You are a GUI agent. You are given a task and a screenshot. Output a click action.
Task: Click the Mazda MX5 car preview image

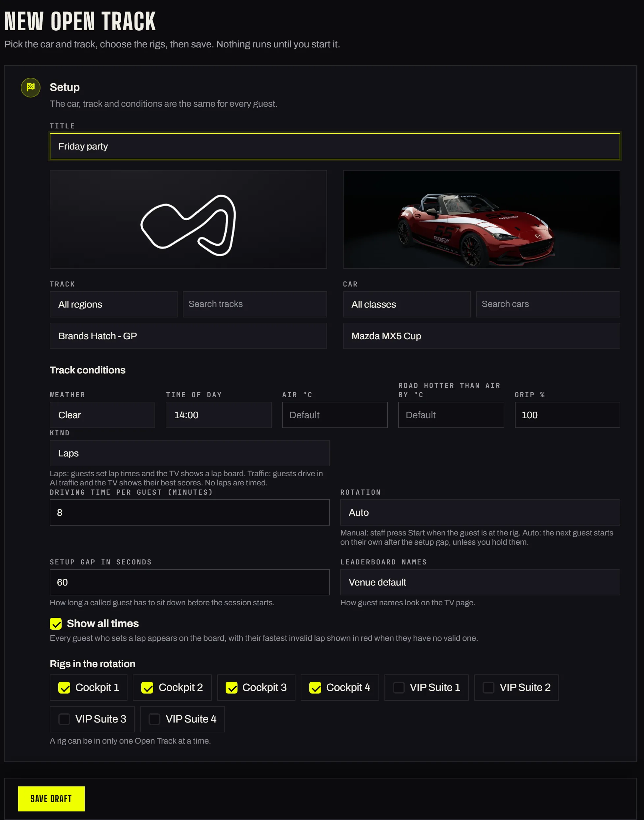[481, 219]
